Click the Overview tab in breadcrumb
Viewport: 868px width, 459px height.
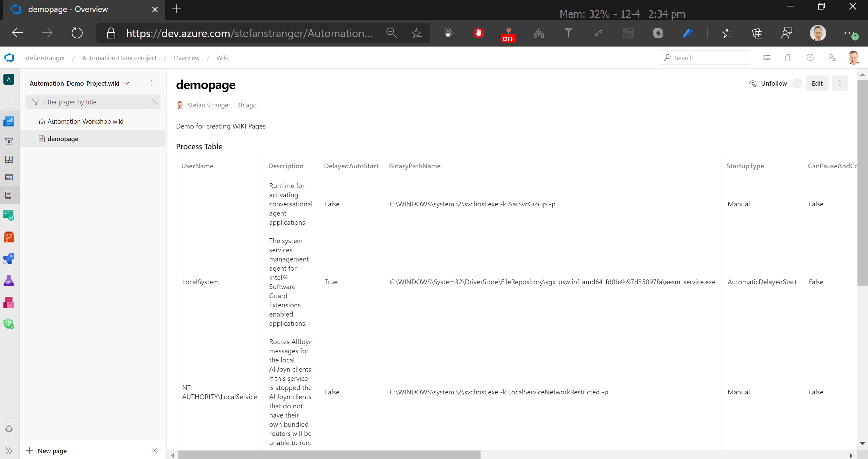coord(187,57)
